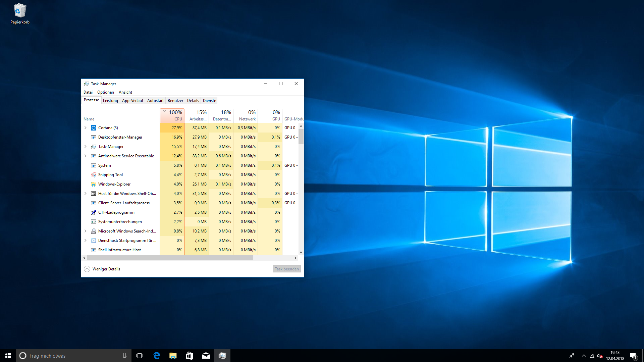Image resolution: width=644 pixels, height=362 pixels.
Task: Expand the Cortana (3) process group
Action: point(86,128)
